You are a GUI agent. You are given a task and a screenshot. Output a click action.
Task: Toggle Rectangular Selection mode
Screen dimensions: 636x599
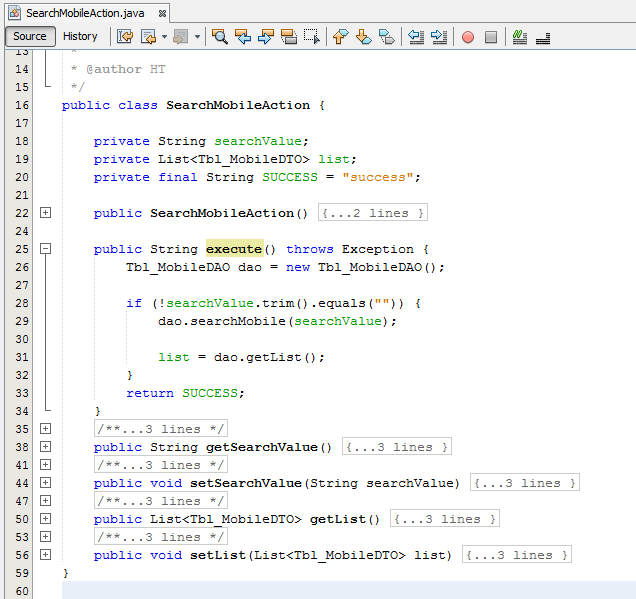point(312,36)
